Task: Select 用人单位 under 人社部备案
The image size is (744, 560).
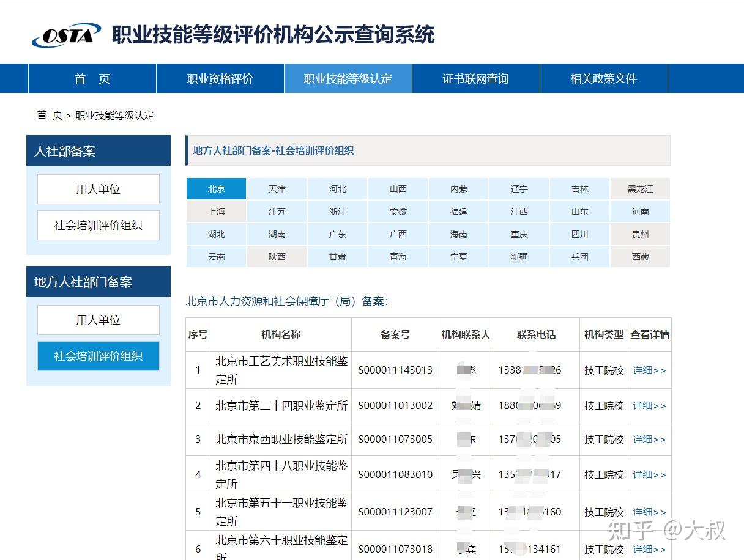Action: [99, 190]
